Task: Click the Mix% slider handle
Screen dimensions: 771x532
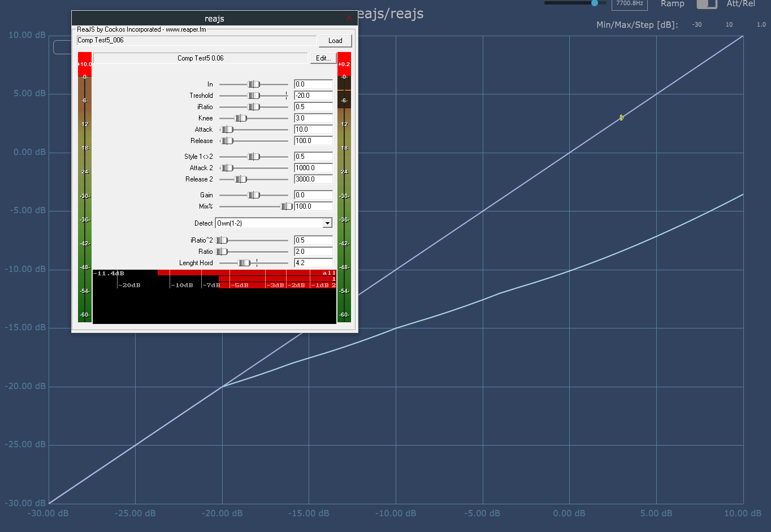Action: point(287,206)
